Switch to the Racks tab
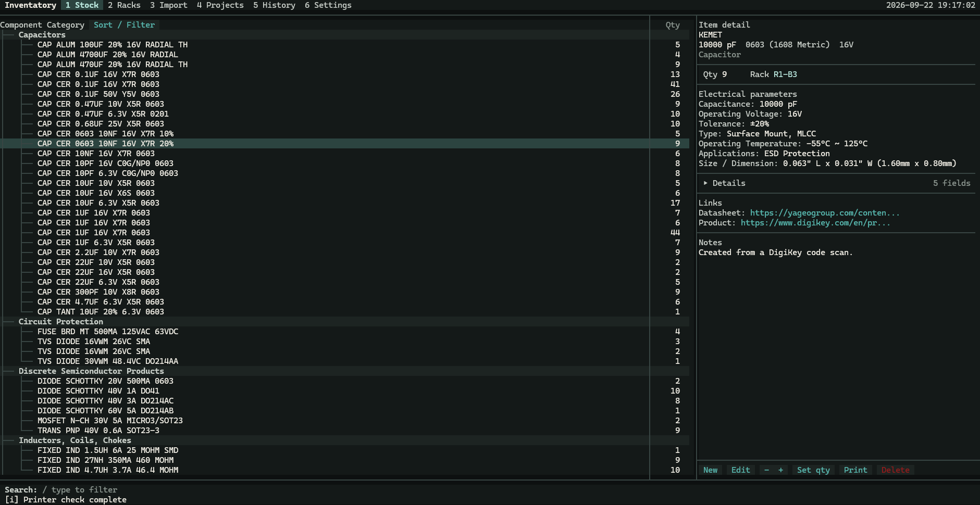 tap(124, 5)
